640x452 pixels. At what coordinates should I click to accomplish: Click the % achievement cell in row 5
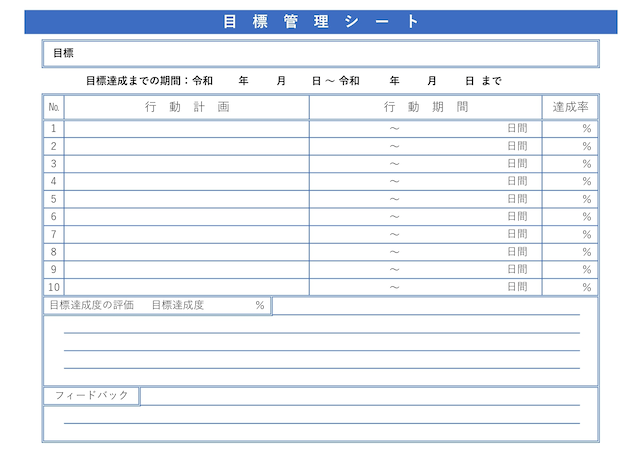[x=570, y=199]
